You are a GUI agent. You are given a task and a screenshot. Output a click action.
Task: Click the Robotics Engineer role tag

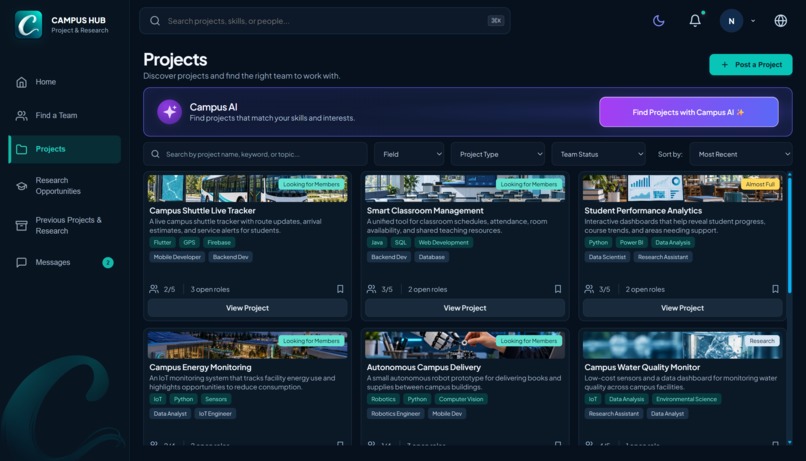pos(395,414)
